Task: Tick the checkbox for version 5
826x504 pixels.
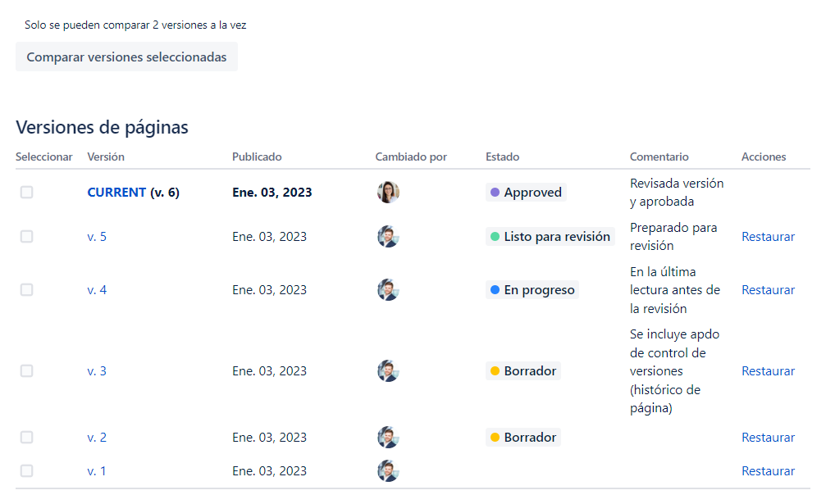Action: click(27, 237)
